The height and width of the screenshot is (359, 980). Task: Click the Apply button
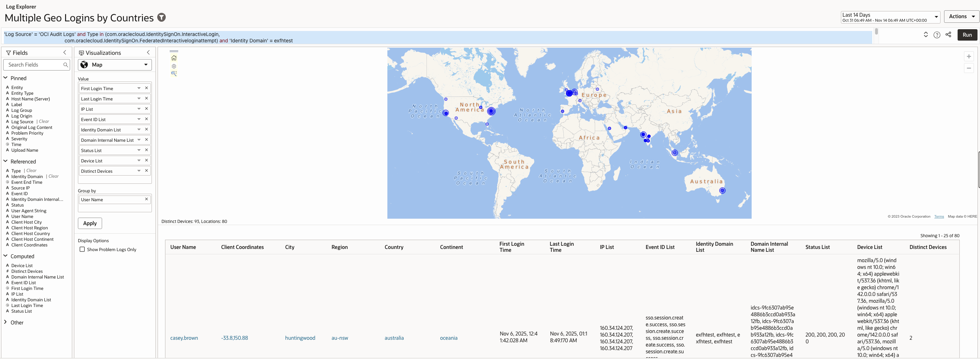pos(90,223)
